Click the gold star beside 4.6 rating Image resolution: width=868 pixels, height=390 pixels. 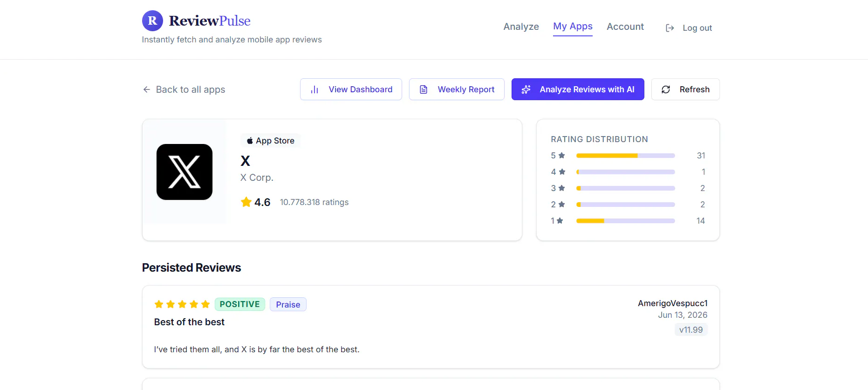[246, 202]
